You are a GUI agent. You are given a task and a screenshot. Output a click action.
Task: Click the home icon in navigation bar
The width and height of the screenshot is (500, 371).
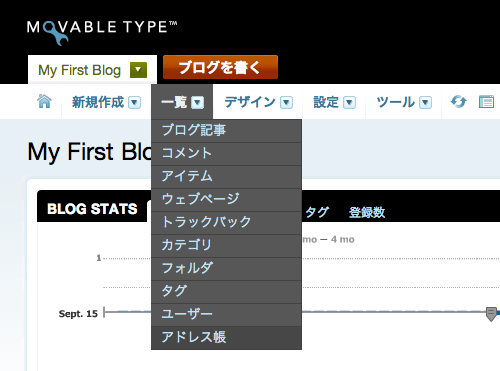point(44,101)
